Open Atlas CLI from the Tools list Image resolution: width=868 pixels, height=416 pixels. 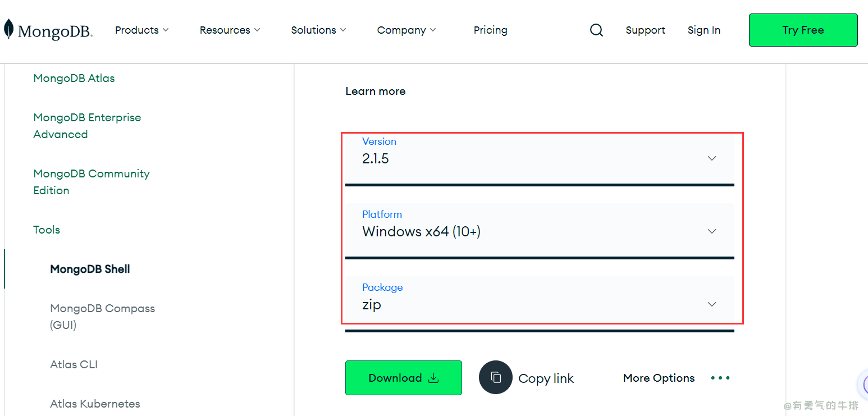click(x=74, y=364)
